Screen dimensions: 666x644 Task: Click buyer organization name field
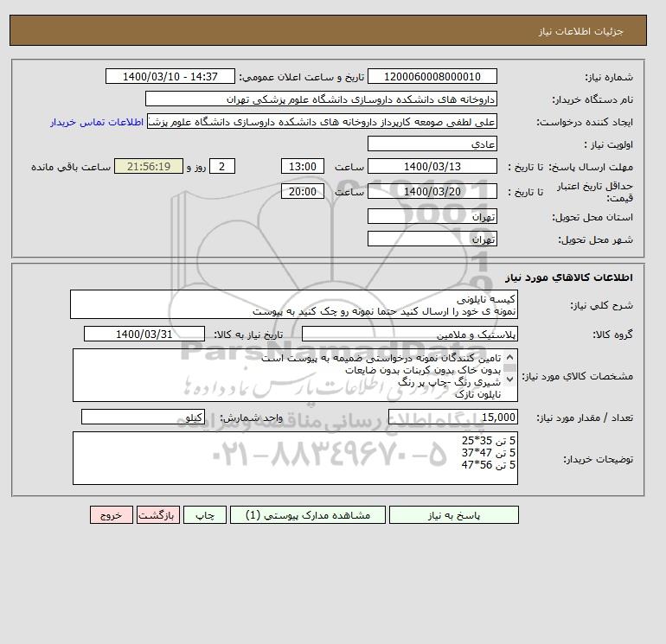click(321, 99)
